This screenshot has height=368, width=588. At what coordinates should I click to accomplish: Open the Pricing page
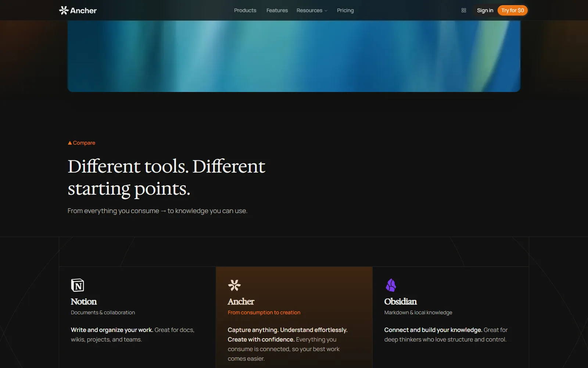coord(345,10)
